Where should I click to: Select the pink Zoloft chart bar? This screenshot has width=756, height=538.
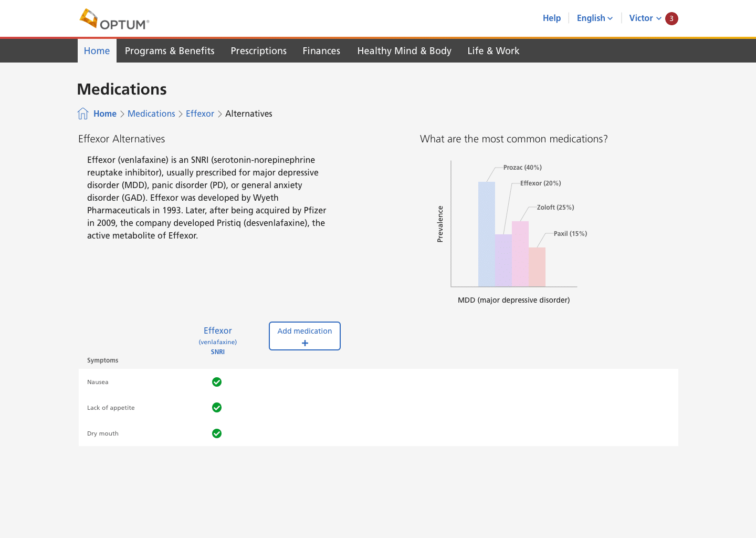[520, 253]
